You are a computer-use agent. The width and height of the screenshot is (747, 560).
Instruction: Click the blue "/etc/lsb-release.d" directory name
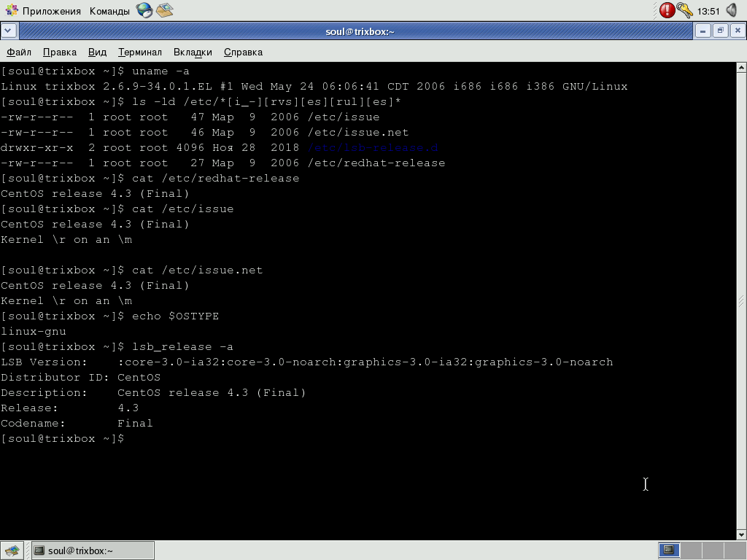[x=373, y=147]
